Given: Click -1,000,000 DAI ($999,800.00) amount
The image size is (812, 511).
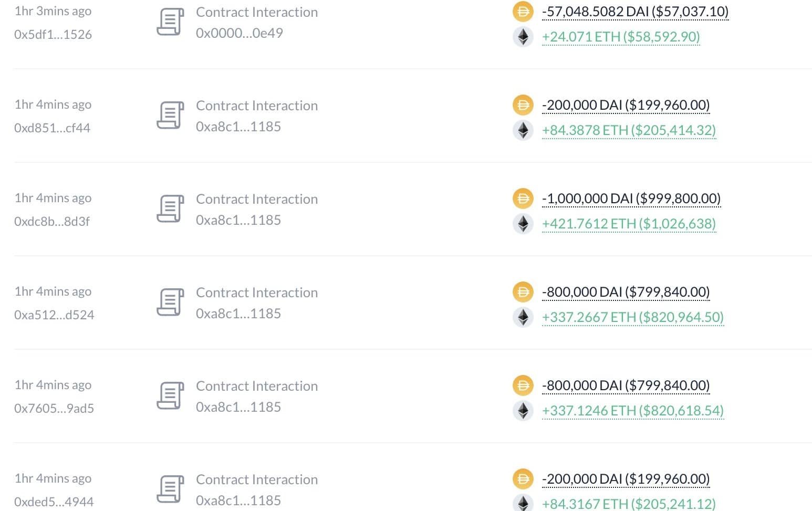Looking at the screenshot, I should [x=631, y=199].
